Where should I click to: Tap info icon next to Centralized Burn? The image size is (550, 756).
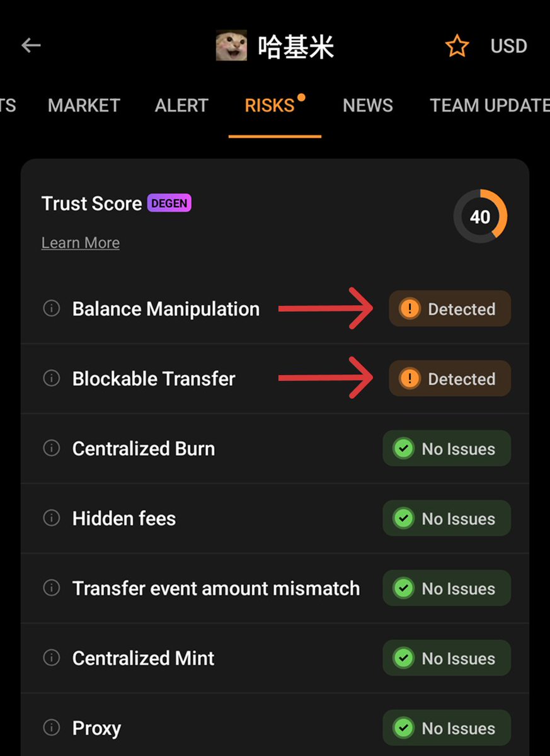coord(51,448)
